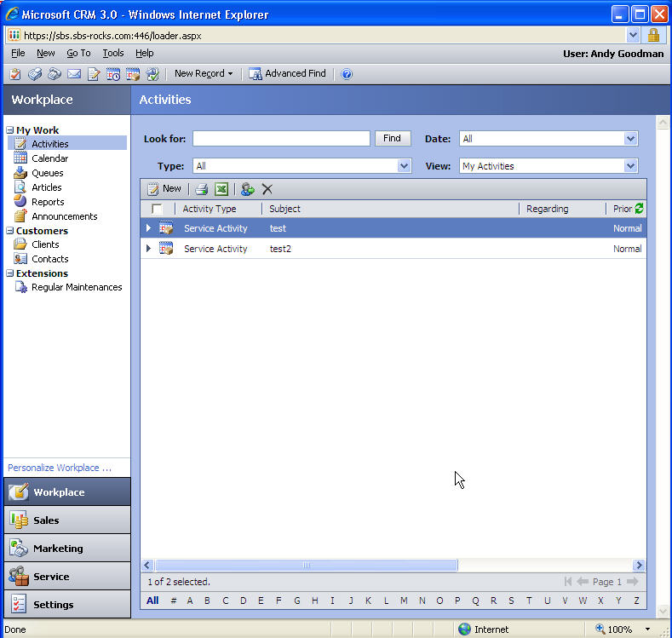Open Queues in My Work

click(48, 173)
